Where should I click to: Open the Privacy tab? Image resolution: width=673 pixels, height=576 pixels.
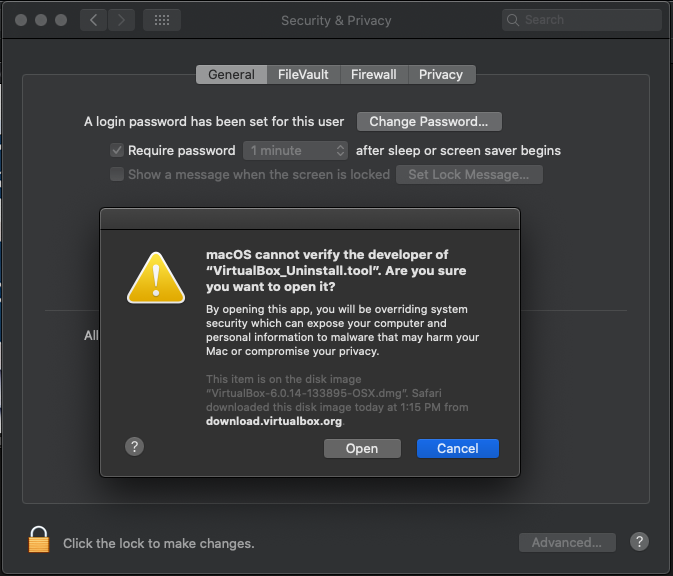[441, 75]
